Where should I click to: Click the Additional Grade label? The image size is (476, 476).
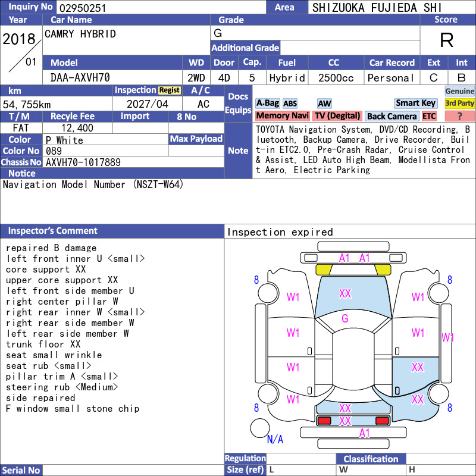pos(245,48)
